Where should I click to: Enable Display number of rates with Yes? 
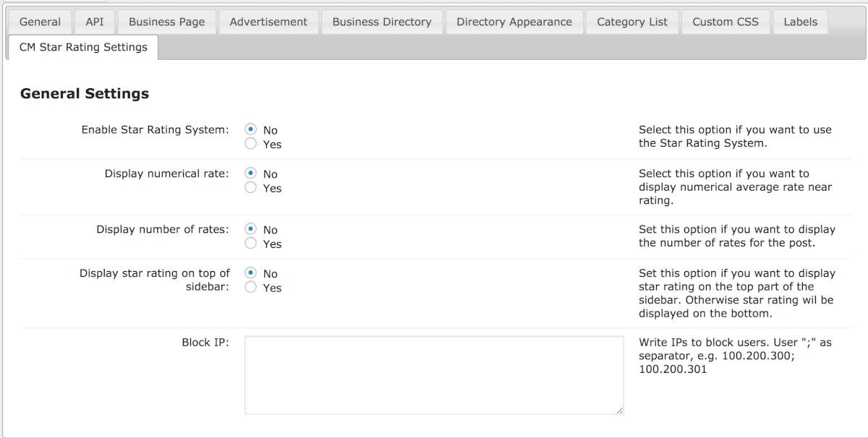tap(251, 244)
